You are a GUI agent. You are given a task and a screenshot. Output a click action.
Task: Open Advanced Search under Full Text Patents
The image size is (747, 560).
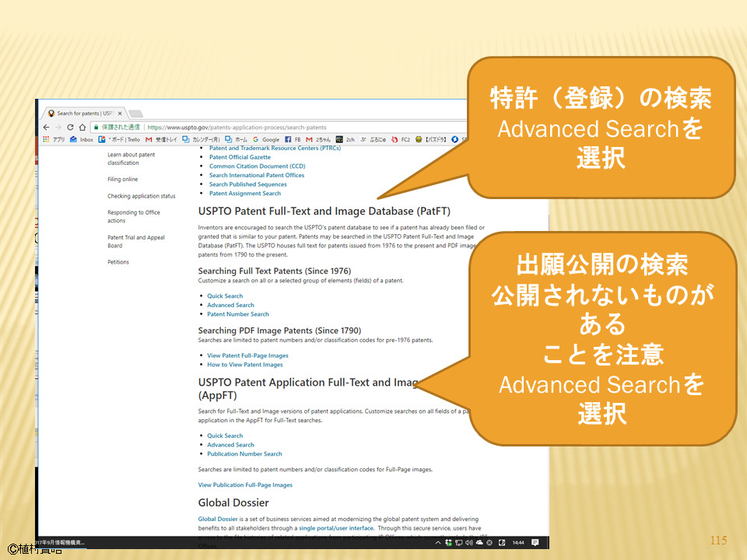pyautogui.click(x=230, y=305)
